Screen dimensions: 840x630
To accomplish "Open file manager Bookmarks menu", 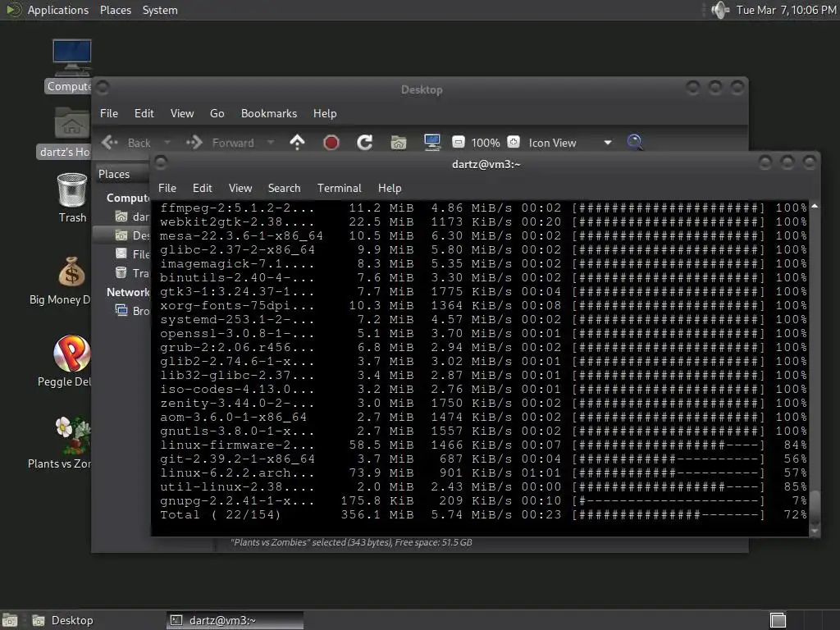I will [x=269, y=113].
